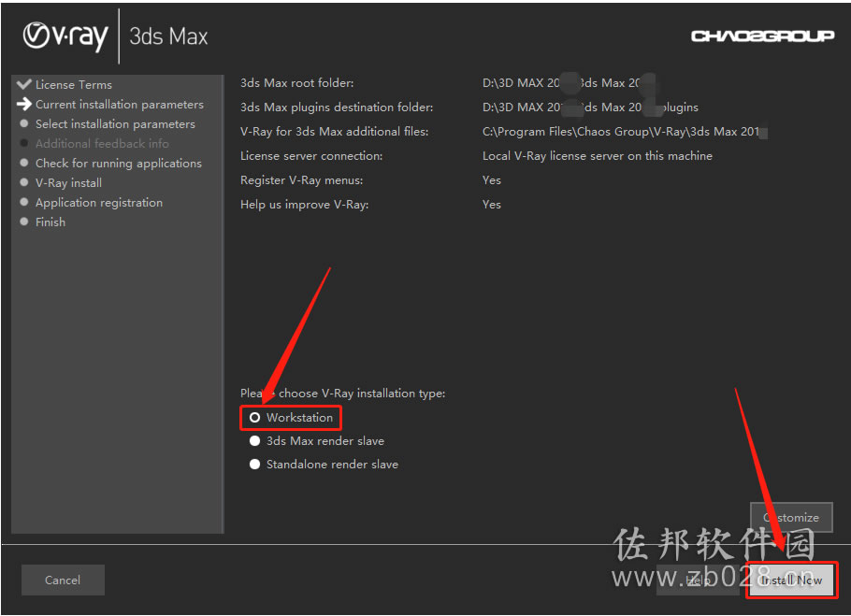Click bullet beside Select installation parameters
851x616 pixels.
click(x=24, y=123)
